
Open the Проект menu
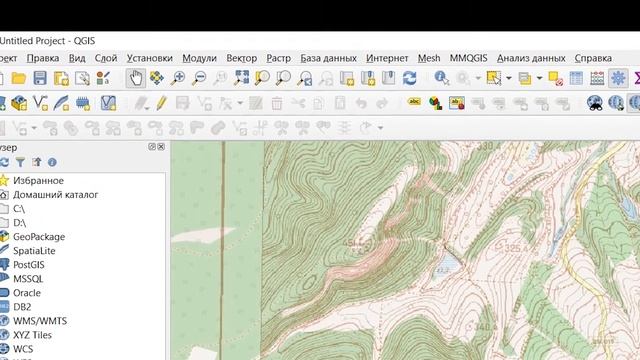(8, 58)
